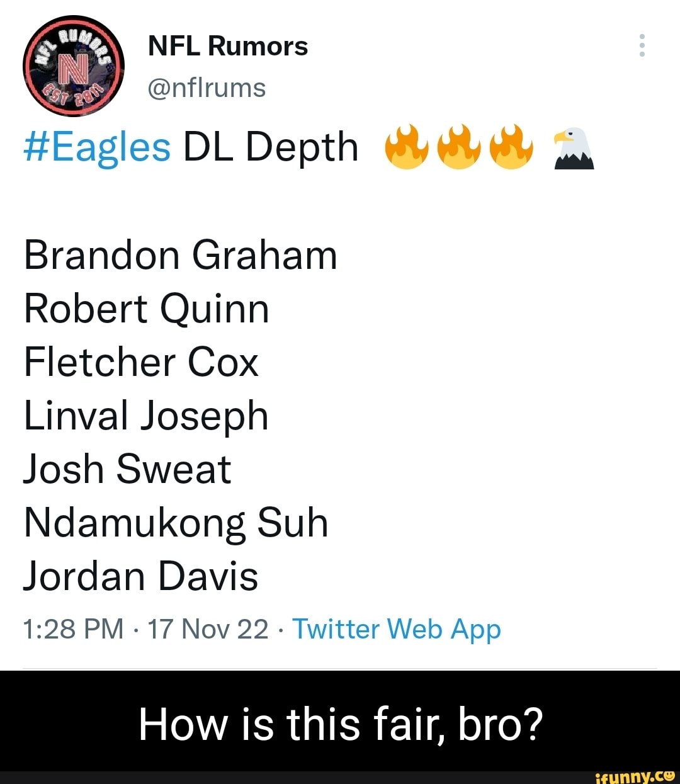The height and width of the screenshot is (784, 680).
Task: Click the name Jordan Davis
Action: (140, 574)
